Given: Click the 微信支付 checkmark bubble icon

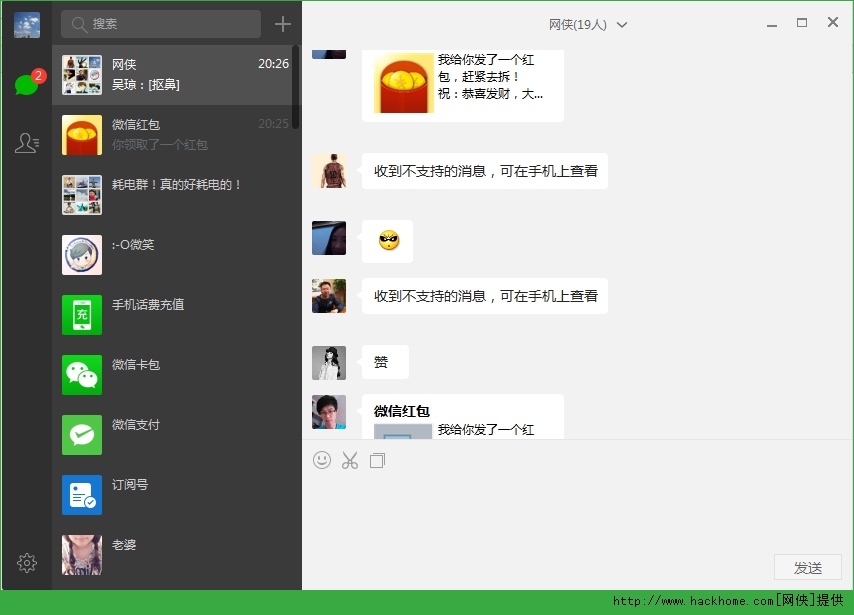Looking at the screenshot, I should click(x=82, y=435).
